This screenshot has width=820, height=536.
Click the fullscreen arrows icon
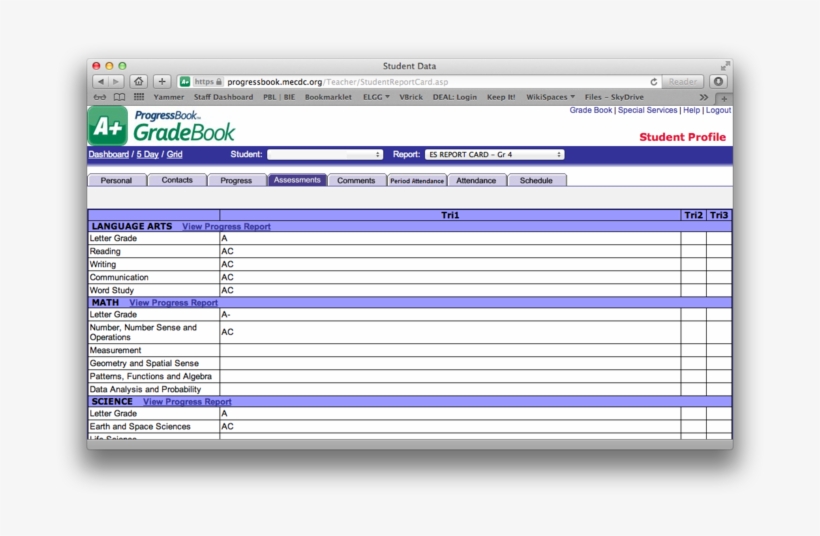pyautogui.click(x=725, y=66)
